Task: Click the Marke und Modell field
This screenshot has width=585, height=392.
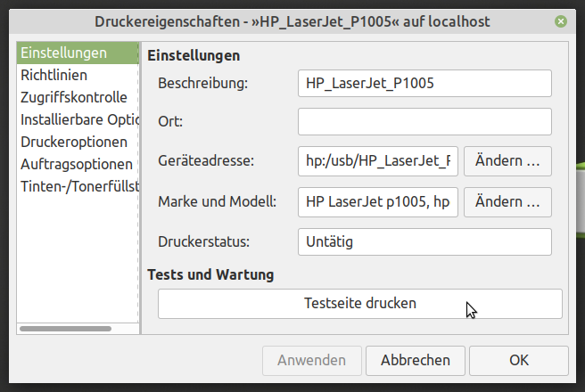Action: (378, 202)
